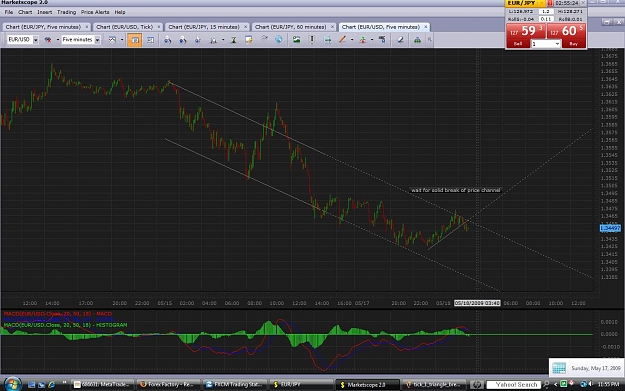Click the dark label toolbar icon
The height and width of the screenshot is (391, 625).
[x=382, y=39]
